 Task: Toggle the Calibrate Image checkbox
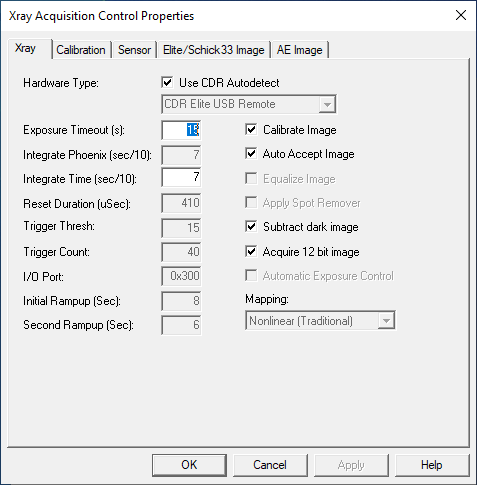(251, 129)
